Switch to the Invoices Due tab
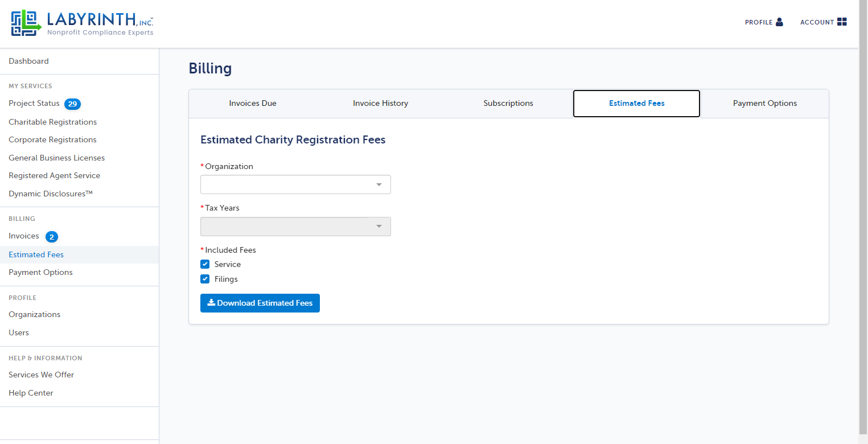 253,104
